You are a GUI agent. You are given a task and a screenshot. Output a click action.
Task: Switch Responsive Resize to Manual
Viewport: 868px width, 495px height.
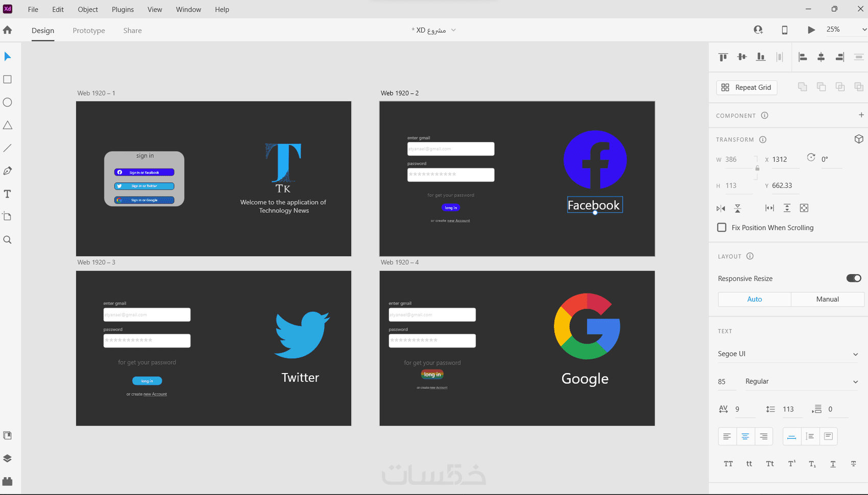click(x=828, y=299)
